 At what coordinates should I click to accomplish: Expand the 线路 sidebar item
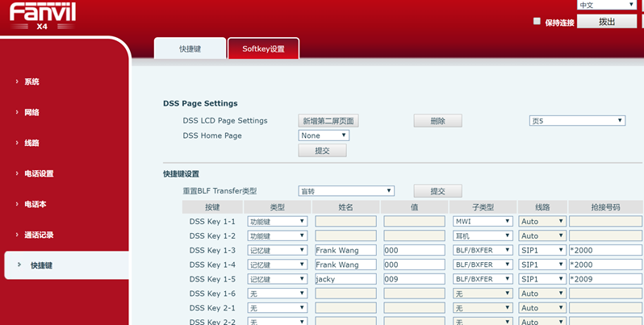(31, 143)
